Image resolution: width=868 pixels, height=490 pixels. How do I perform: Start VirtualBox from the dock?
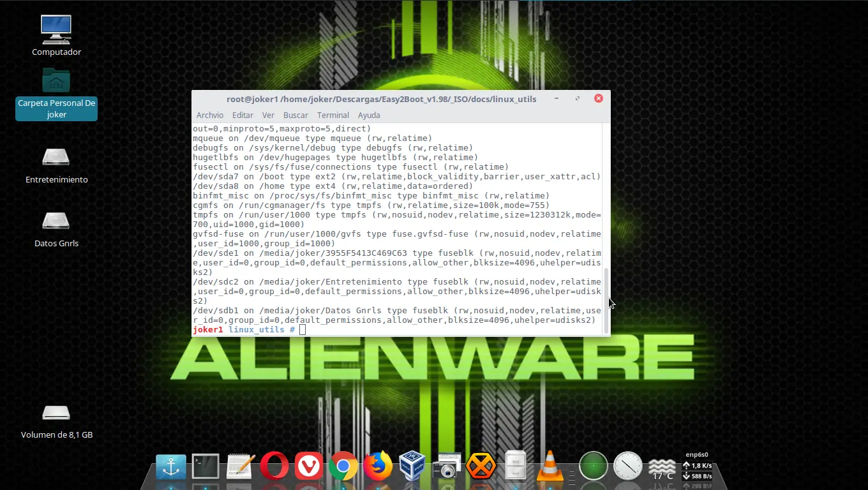412,467
